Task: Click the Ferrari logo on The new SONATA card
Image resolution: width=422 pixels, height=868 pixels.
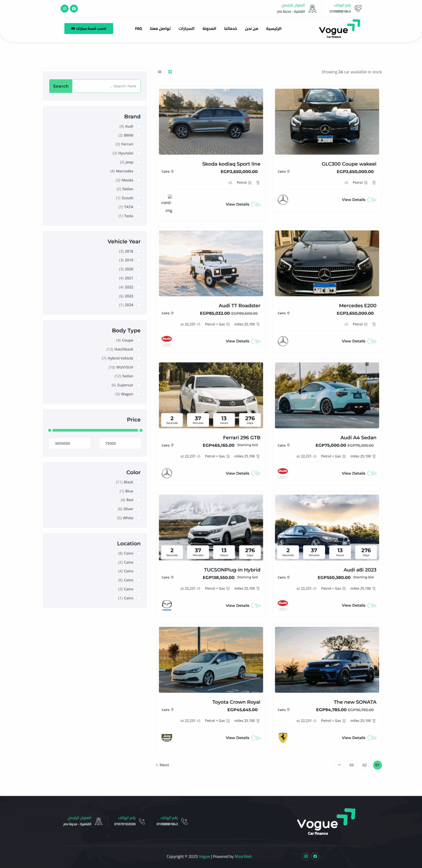Action: 283,738
